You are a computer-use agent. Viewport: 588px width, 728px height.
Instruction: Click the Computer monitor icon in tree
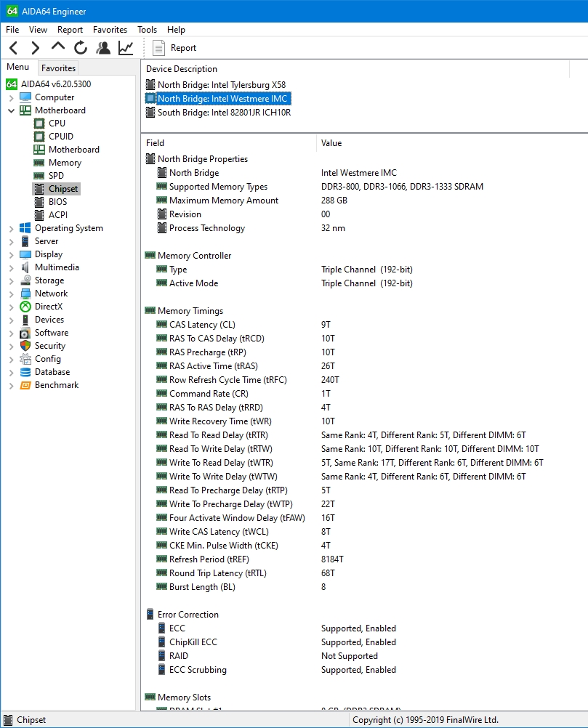click(x=25, y=97)
